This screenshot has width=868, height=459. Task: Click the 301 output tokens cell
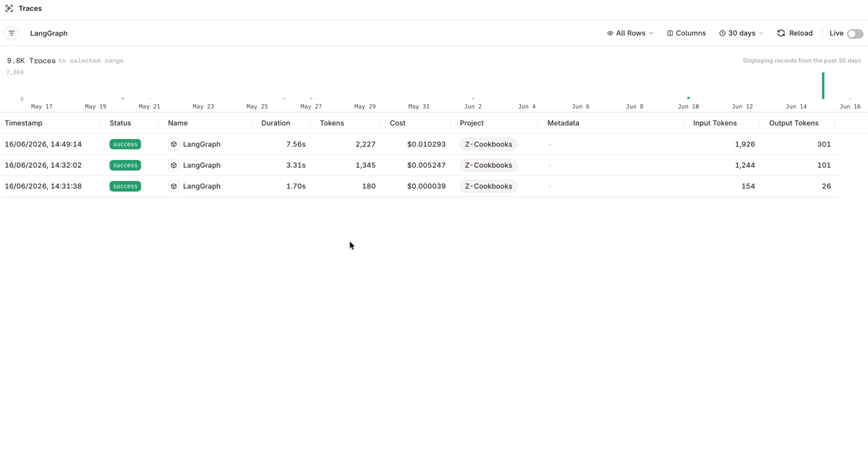click(x=824, y=144)
